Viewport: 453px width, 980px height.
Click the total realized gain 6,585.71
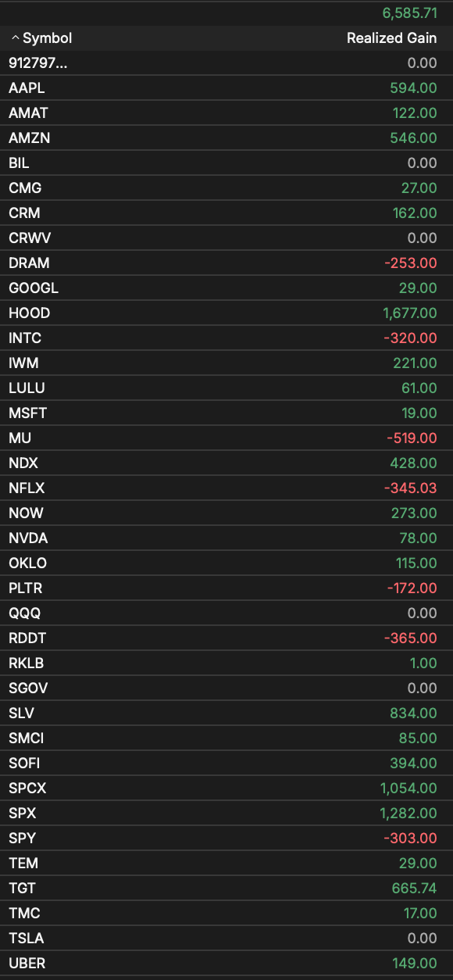(410, 13)
